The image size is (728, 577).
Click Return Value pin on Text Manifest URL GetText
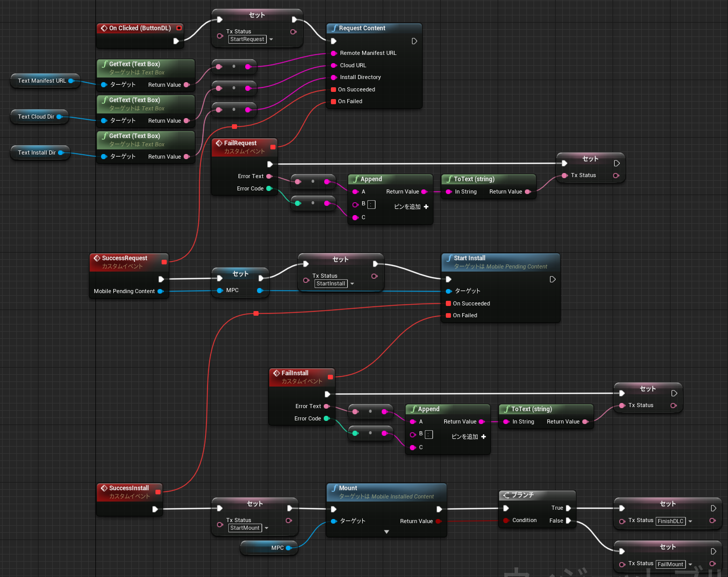point(187,85)
